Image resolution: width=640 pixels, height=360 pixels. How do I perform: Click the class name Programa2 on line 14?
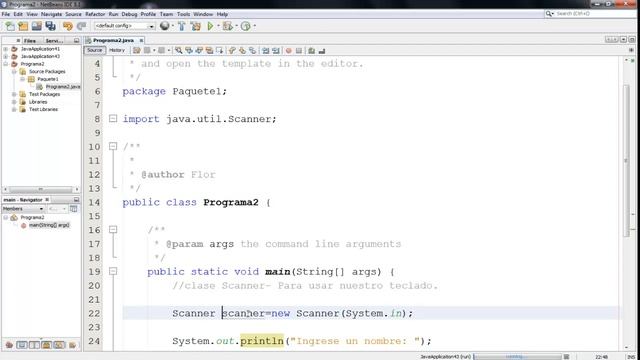231,202
